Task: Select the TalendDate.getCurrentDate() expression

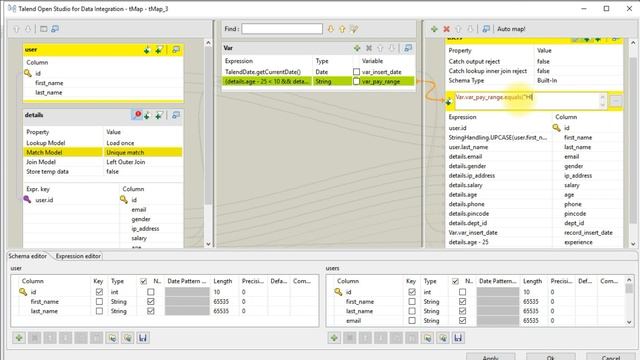Action: click(263, 72)
